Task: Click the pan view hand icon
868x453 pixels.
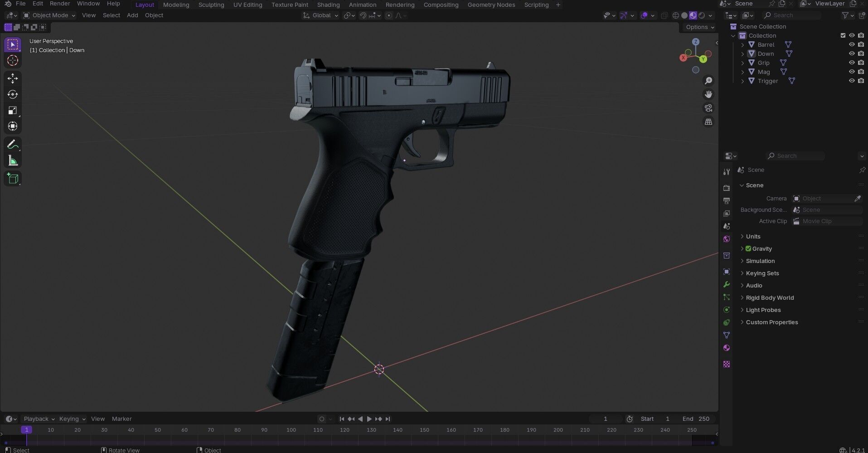Action: (x=708, y=94)
